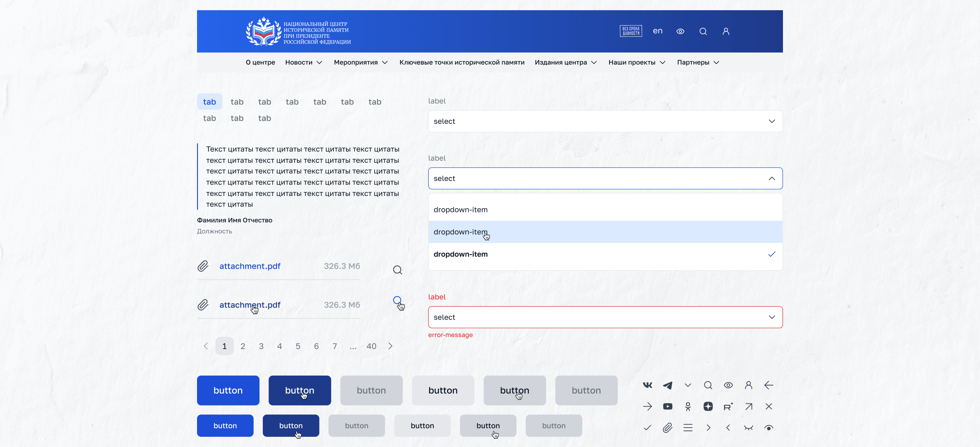980x447 pixels.
Task: Open the first select dropdown field
Action: coord(605,121)
